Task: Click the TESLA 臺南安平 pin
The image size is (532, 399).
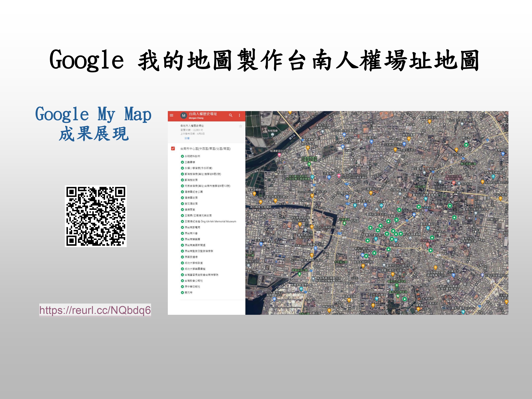Action: click(x=274, y=299)
